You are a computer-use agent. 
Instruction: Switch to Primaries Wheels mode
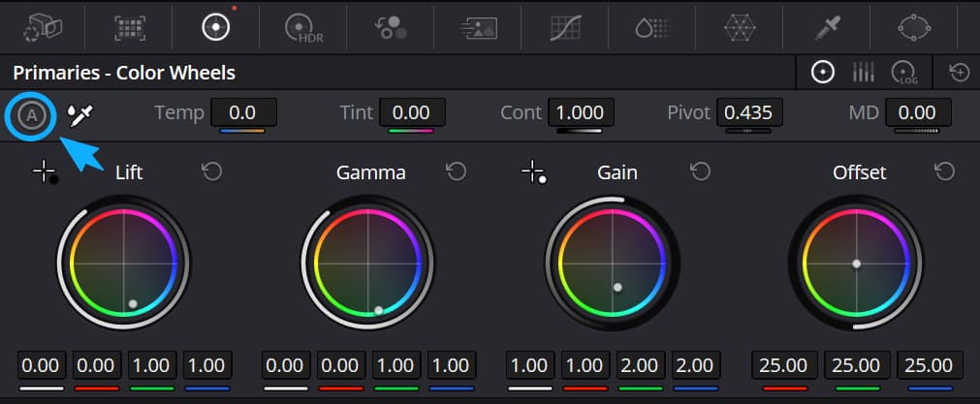point(823,73)
